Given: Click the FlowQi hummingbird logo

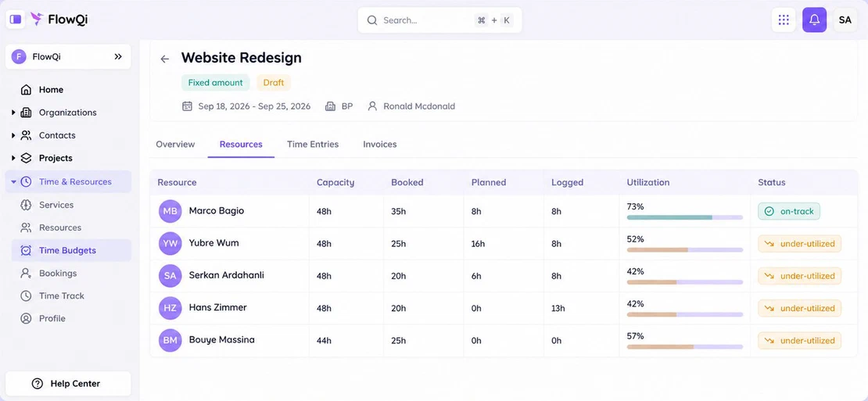Looking at the screenshot, I should point(37,20).
